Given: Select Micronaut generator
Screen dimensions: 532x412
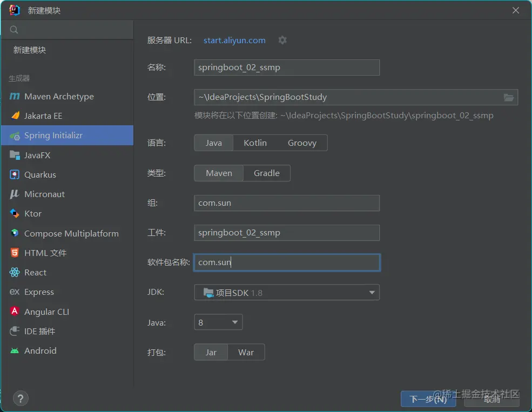Looking at the screenshot, I should click(67, 194).
